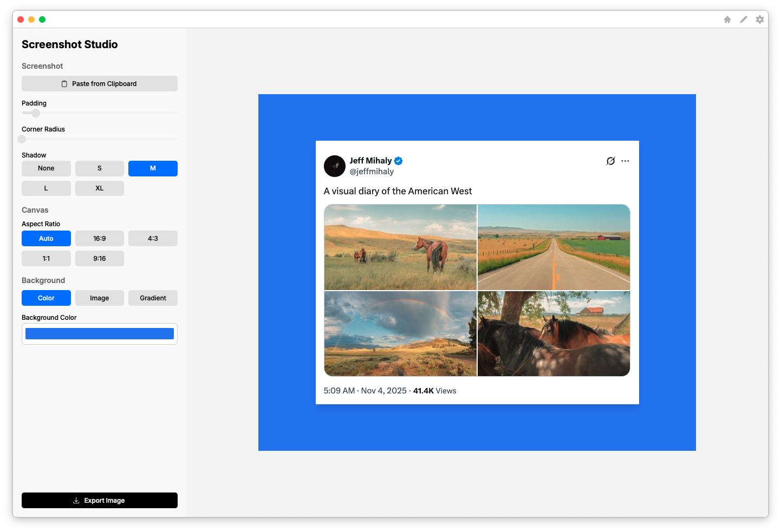Switch background type to Gradient
The image size is (781, 532).
coord(153,298)
